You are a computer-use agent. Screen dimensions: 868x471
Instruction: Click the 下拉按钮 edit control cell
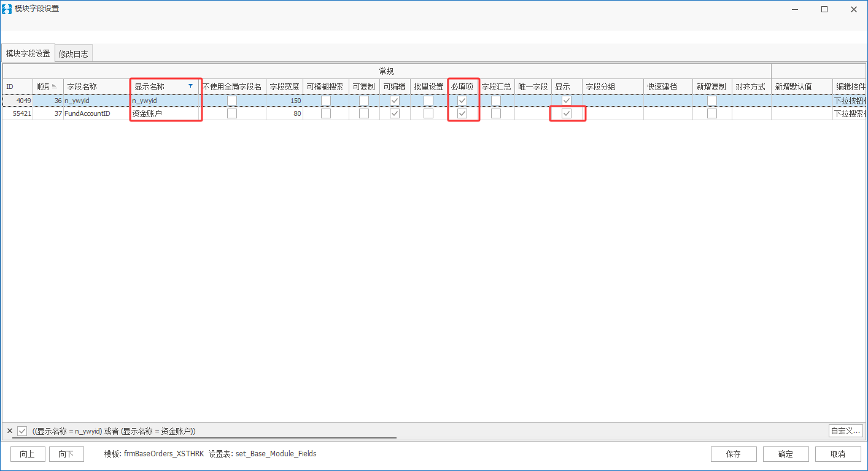click(849, 101)
